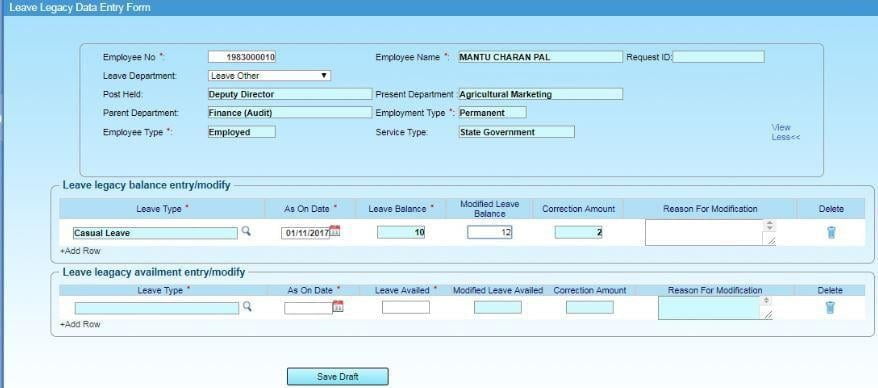The height and width of the screenshot is (388, 878).
Task: Click the empty Leave Type field in availment
Action: (x=156, y=308)
